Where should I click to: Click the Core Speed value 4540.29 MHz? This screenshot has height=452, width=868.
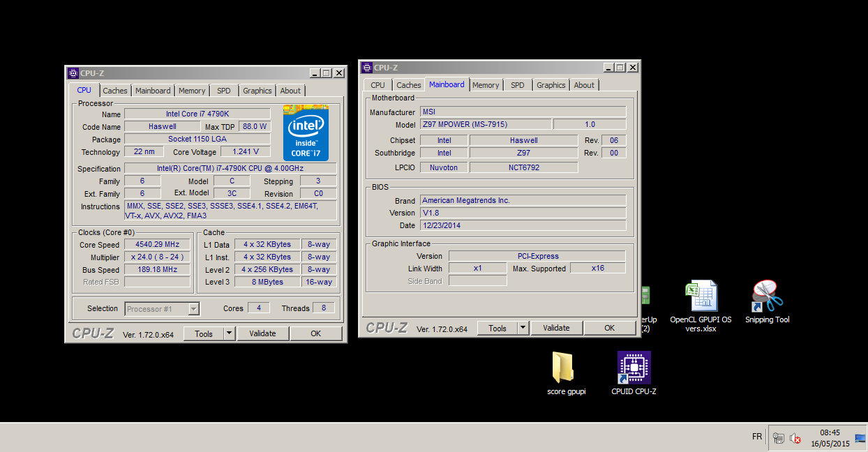[157, 244]
